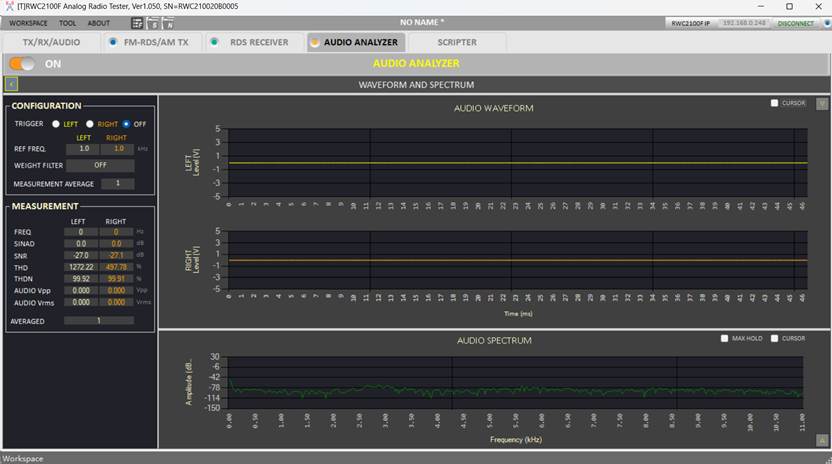Expand the Audio Spectrum panel using the bottom arrow

pos(822,439)
